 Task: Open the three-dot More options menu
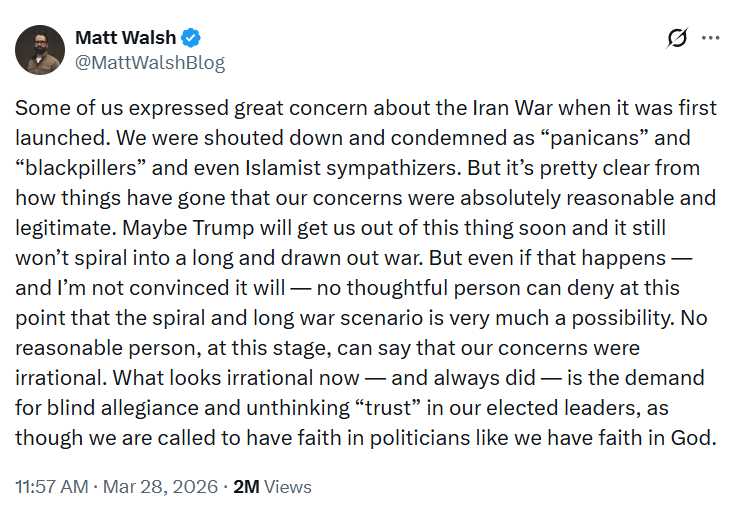(711, 38)
